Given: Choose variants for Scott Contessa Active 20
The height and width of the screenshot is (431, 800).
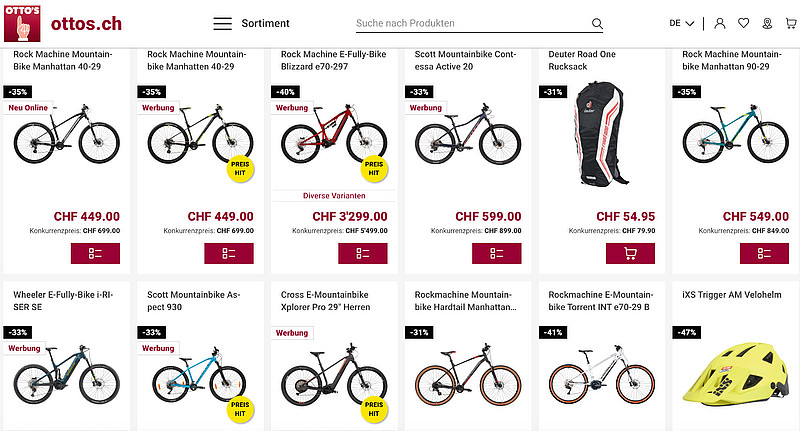Looking at the screenshot, I should pyautogui.click(x=497, y=253).
